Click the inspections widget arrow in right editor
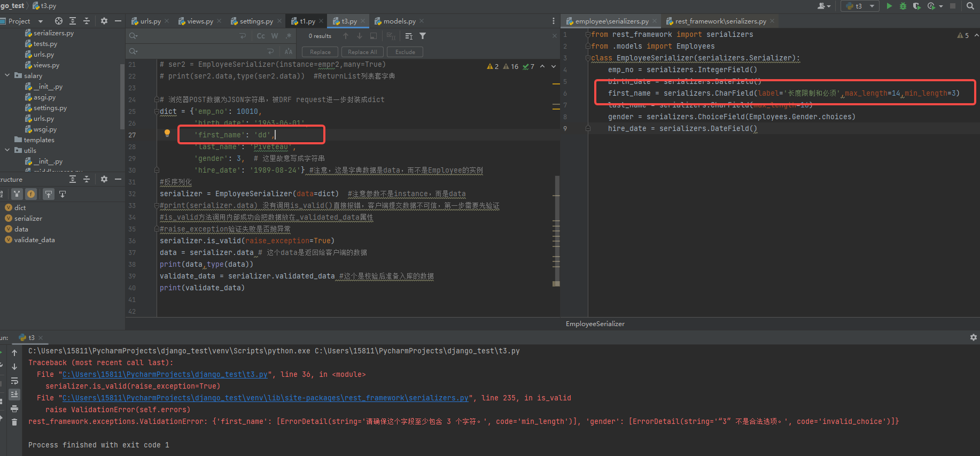 976,35
